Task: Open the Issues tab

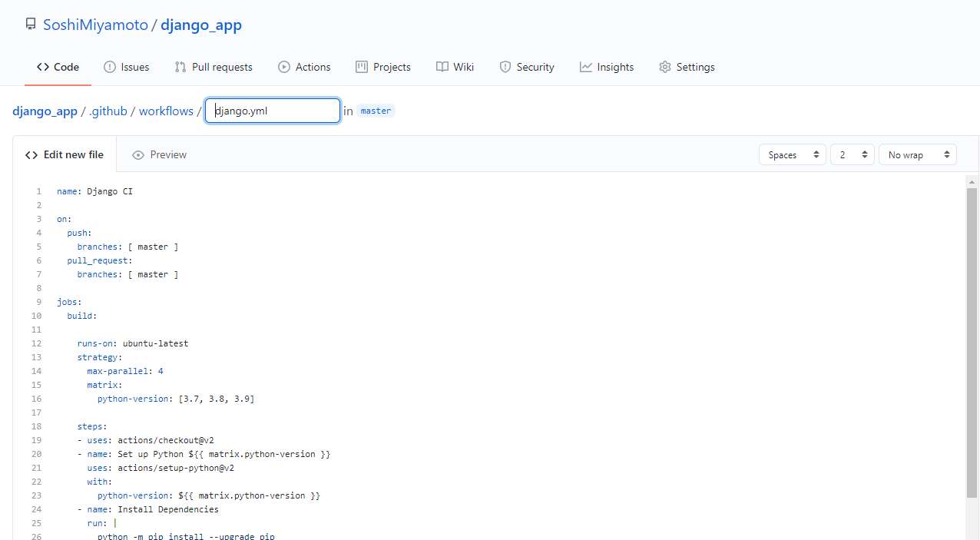Action: tap(127, 67)
